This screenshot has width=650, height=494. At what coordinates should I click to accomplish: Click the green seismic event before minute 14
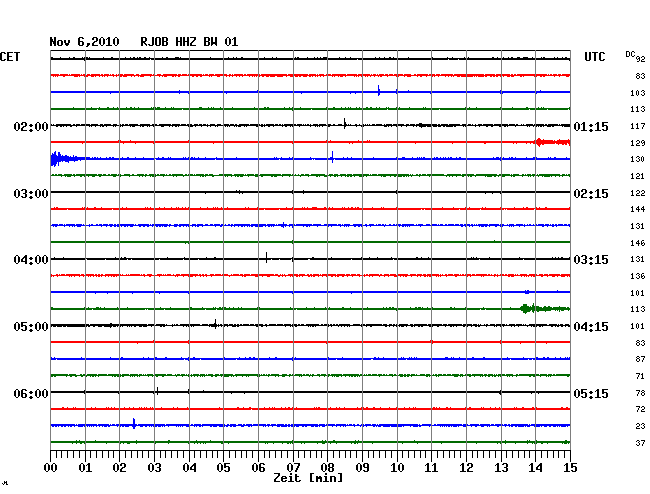[545, 308]
